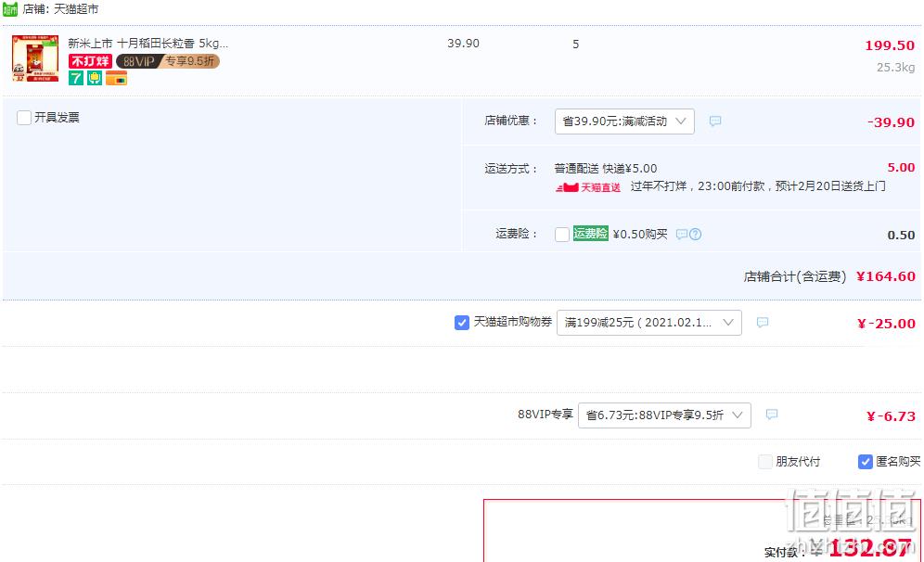
Task: Click the green 7-day return service icon
Action: coord(76,78)
